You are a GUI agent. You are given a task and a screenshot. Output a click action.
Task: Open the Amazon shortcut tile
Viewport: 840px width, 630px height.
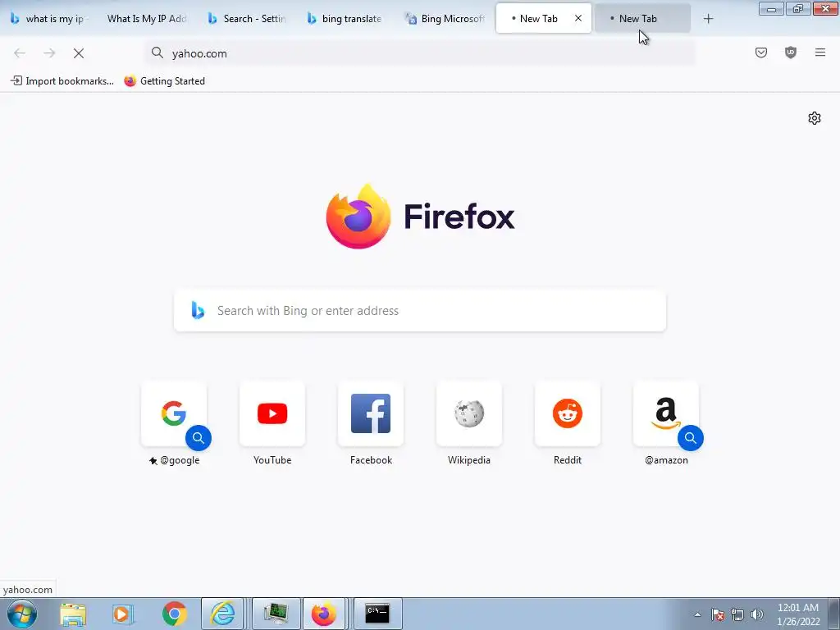(666, 413)
